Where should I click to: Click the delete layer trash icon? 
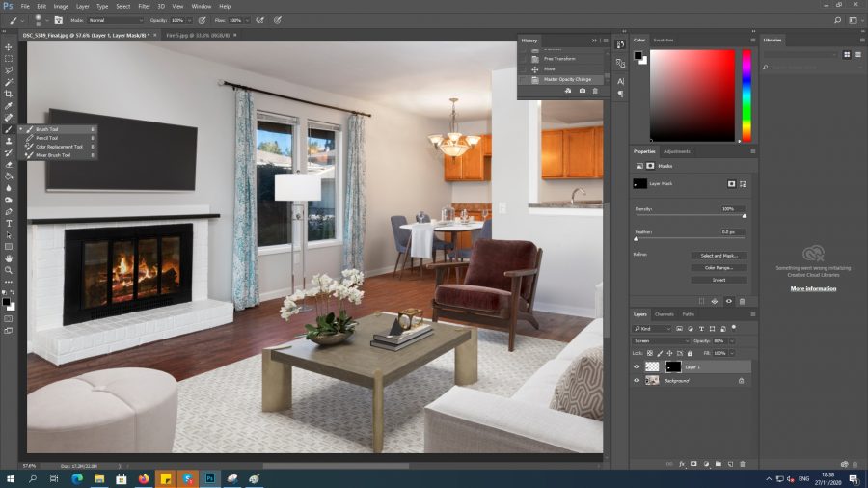pos(743,464)
